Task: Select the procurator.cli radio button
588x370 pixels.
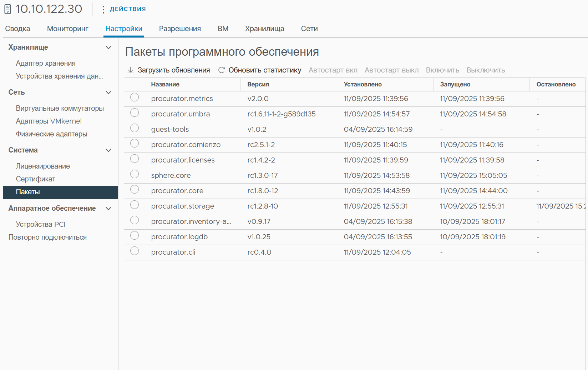Action: pyautogui.click(x=135, y=251)
